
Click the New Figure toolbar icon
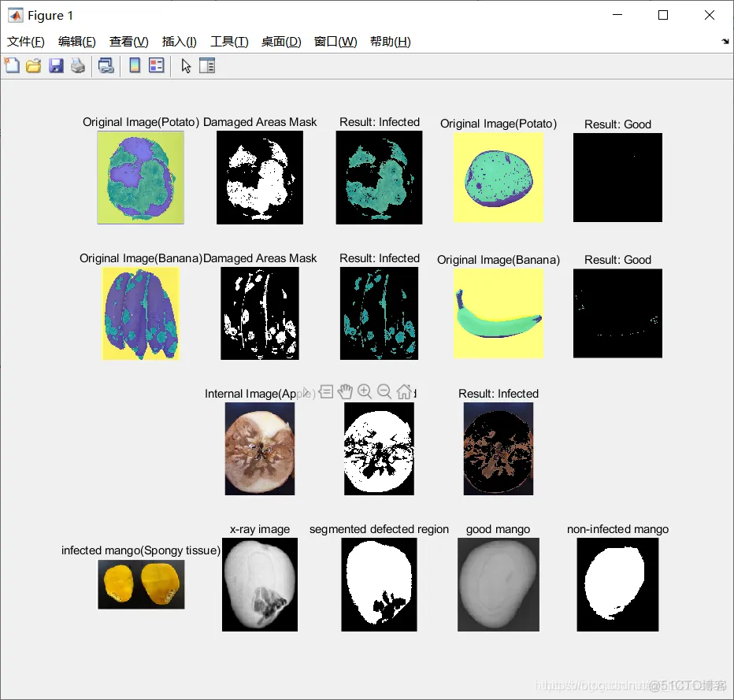tap(12, 65)
